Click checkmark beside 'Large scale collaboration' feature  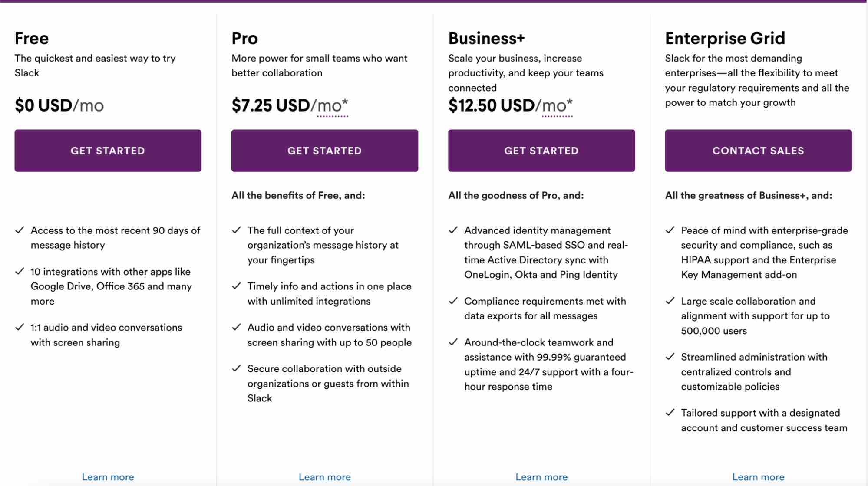(670, 301)
